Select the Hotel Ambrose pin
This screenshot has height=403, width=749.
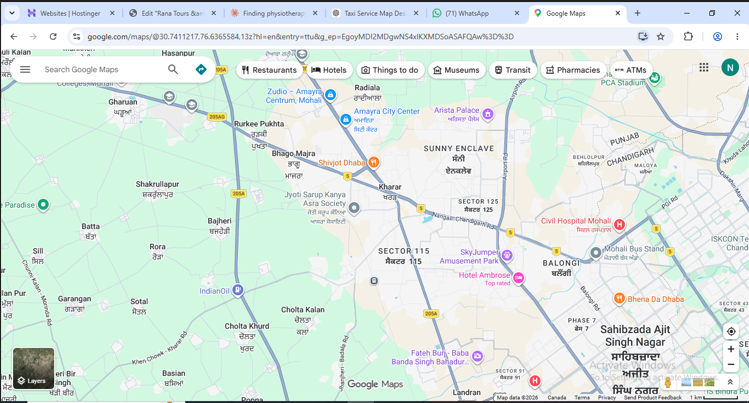[518, 277]
